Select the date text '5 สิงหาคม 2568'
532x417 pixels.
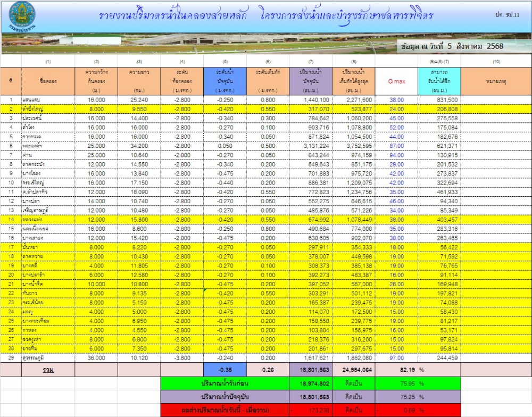pyautogui.click(x=473, y=46)
